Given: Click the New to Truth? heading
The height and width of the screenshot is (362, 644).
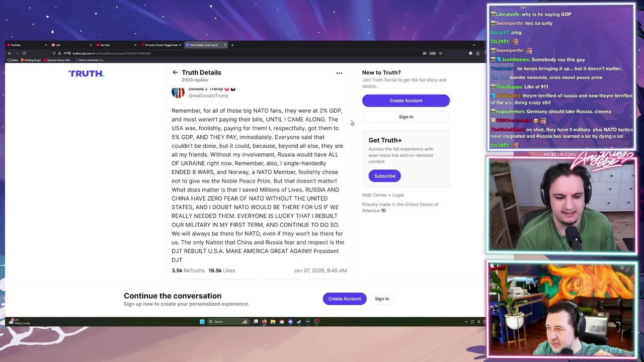Looking at the screenshot, I should (381, 72).
